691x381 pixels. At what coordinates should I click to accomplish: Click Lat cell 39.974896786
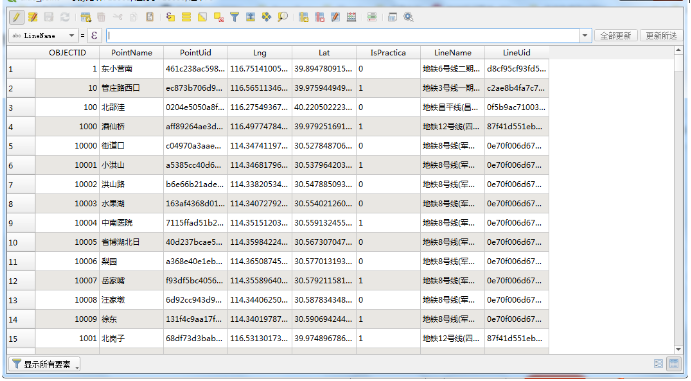tap(324, 339)
